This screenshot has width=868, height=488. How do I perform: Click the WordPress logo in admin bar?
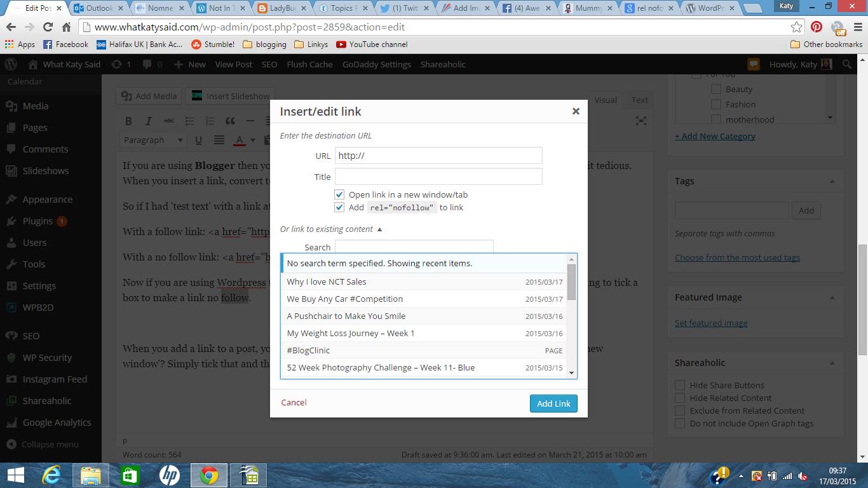(11, 64)
